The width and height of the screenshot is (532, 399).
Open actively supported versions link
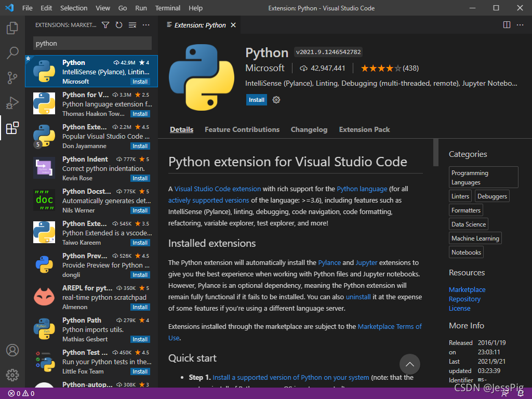[x=209, y=201]
